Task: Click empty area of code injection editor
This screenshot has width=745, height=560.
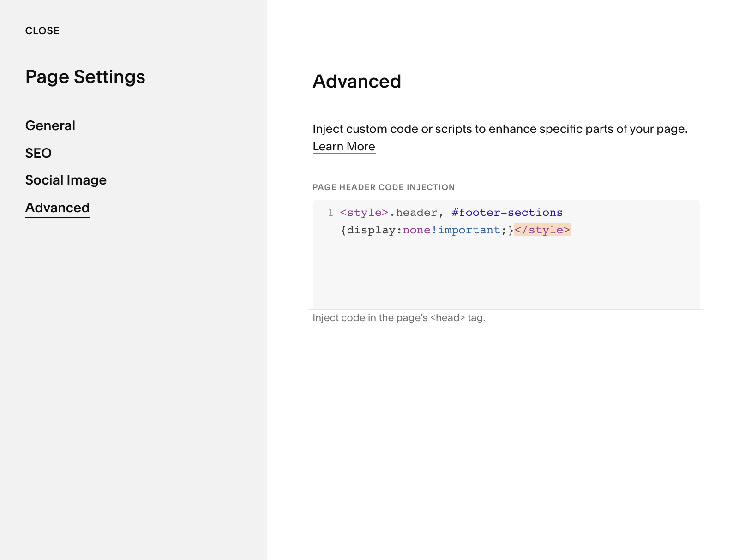Action: pos(506,273)
